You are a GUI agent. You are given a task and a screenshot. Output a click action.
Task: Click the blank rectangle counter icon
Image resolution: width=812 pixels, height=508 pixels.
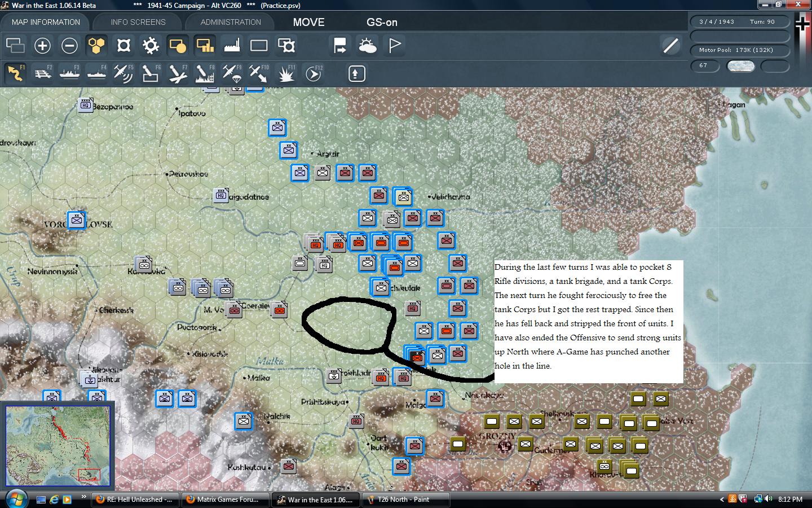(259, 45)
